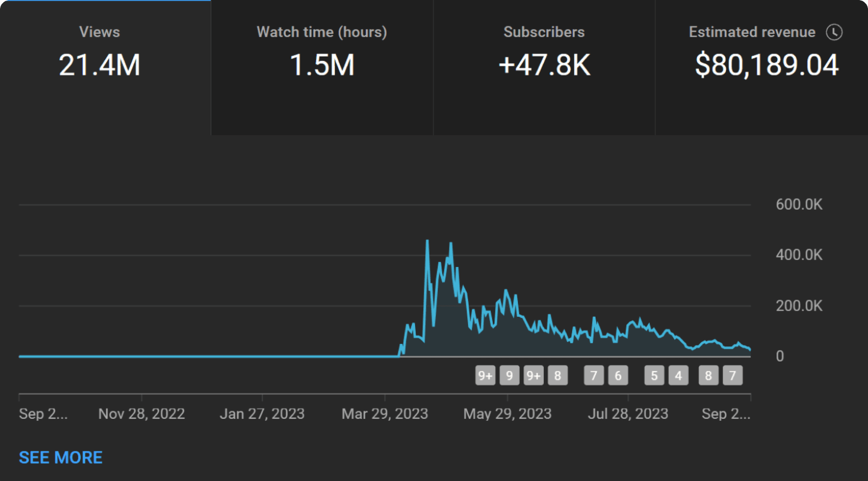The height and width of the screenshot is (481, 868).
Task: Click the 200.0K y-axis label
Action: tap(799, 306)
